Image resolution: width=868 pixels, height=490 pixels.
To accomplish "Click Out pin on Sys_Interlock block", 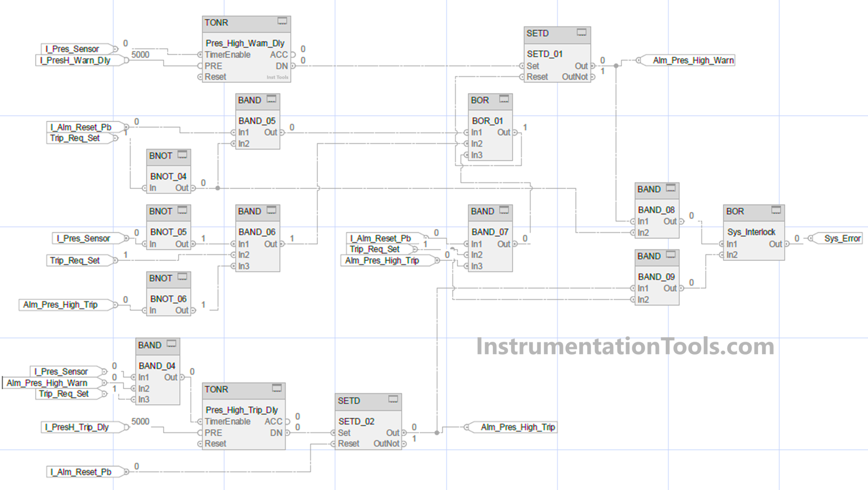I will (x=787, y=244).
